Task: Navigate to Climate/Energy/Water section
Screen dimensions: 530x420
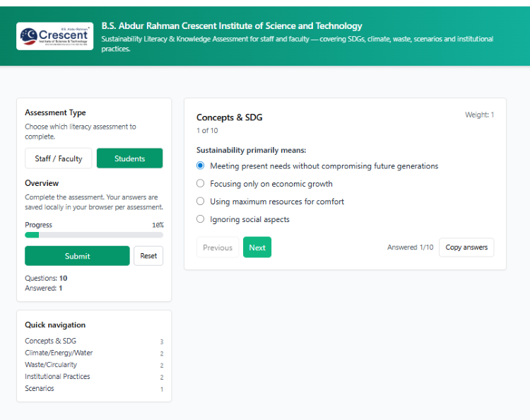Action: pos(59,353)
